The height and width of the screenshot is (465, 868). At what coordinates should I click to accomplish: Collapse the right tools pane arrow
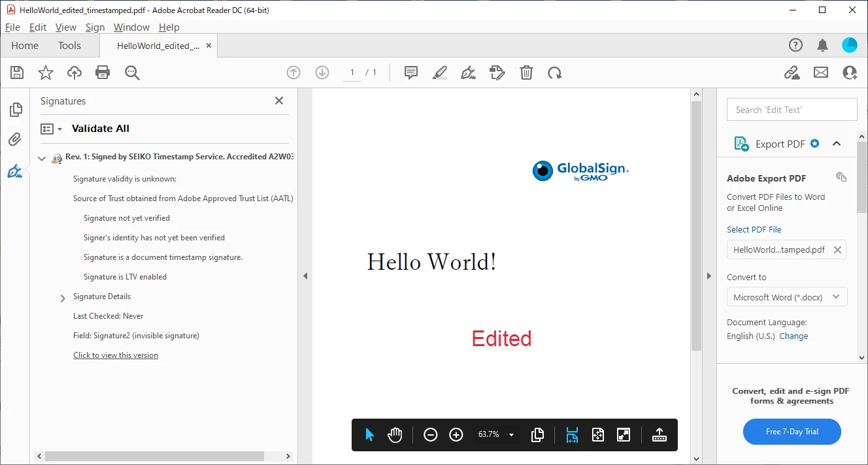[x=709, y=276]
